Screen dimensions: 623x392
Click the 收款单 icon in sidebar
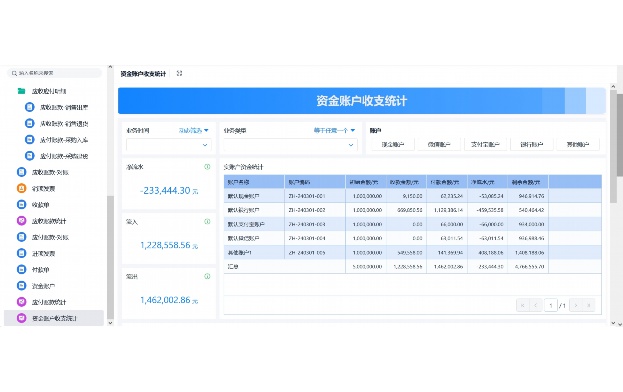[21, 205]
